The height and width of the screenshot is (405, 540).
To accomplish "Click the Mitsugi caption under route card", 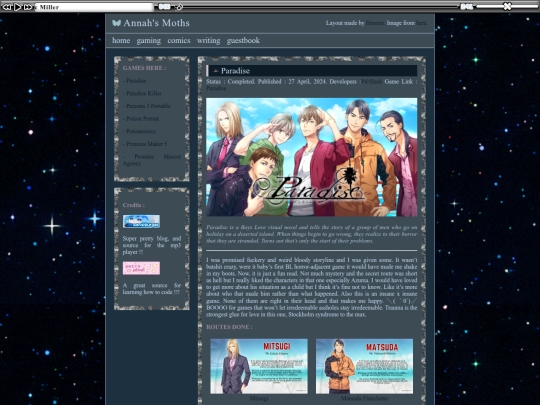I will (x=259, y=398).
